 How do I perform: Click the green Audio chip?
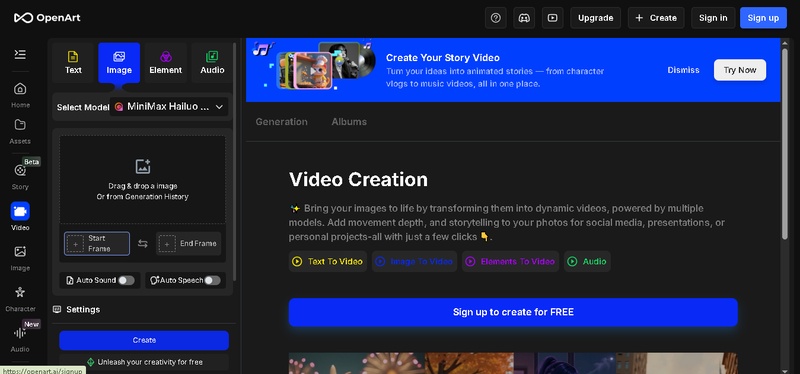point(587,261)
